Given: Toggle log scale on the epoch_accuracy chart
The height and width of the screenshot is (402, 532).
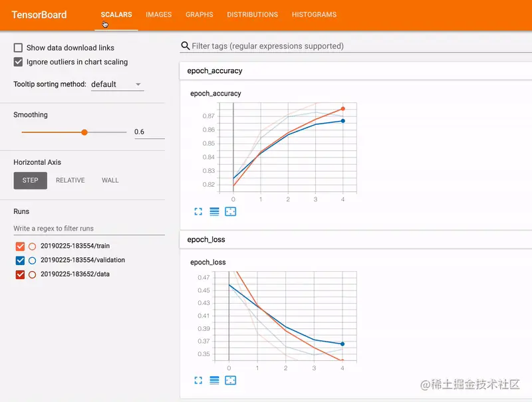Looking at the screenshot, I should click(213, 211).
